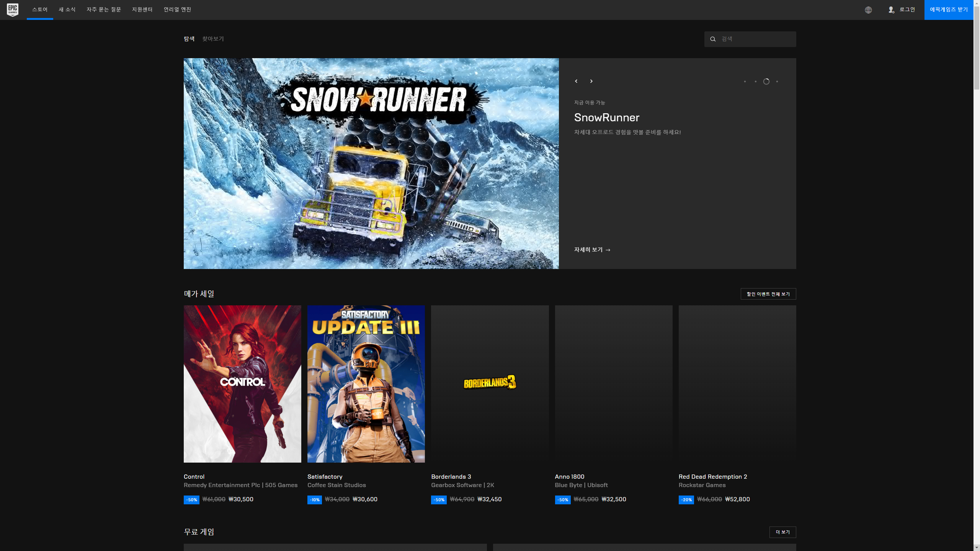The image size is (980, 551).
Task: Click the ₩30,500 price for Control
Action: [241, 499]
